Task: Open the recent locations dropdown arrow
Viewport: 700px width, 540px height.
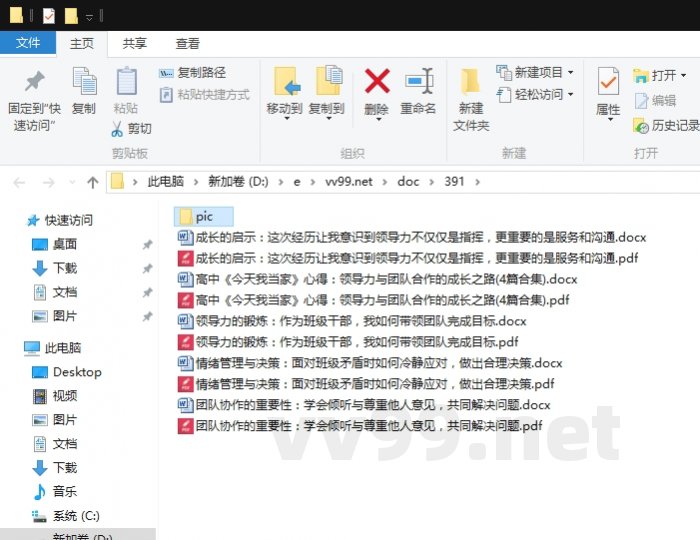Action: coord(72,183)
